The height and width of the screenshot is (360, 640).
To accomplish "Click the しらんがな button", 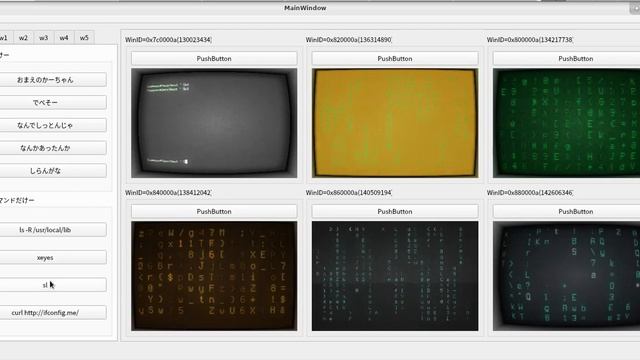I will tap(52, 171).
